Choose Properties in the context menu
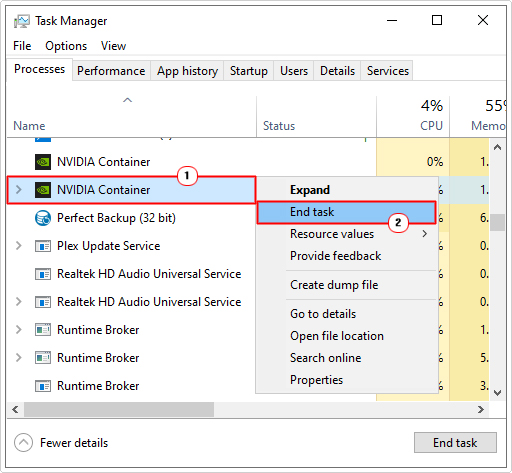The width and height of the screenshot is (512, 473). click(x=347, y=380)
